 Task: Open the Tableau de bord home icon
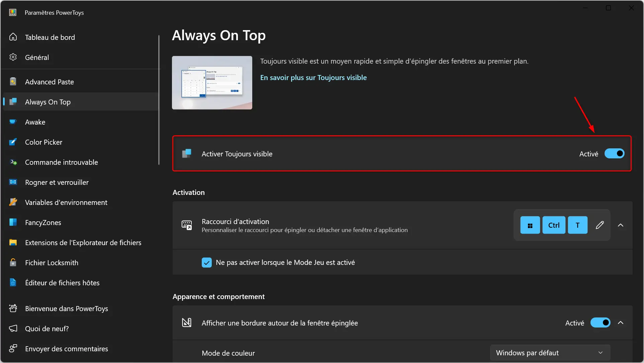click(13, 37)
